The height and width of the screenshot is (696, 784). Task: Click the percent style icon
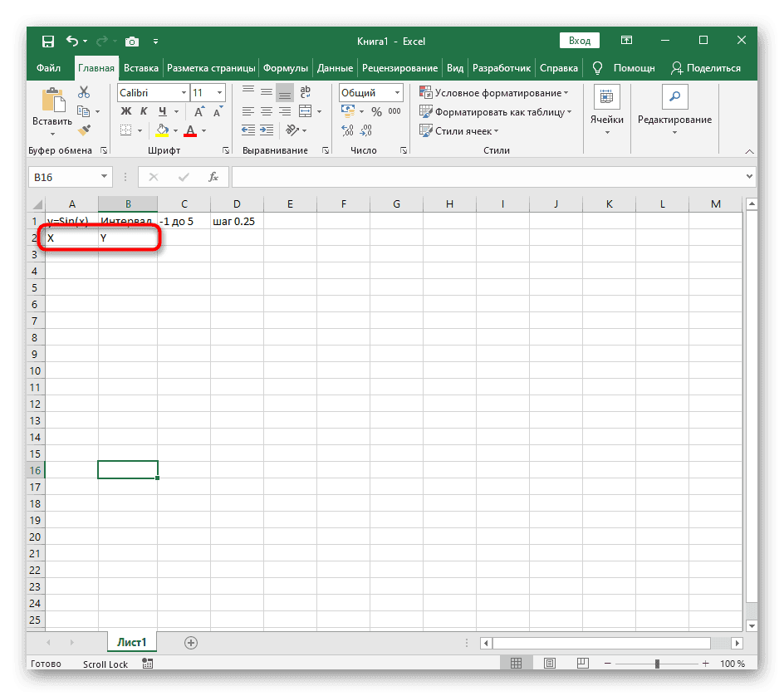376,111
